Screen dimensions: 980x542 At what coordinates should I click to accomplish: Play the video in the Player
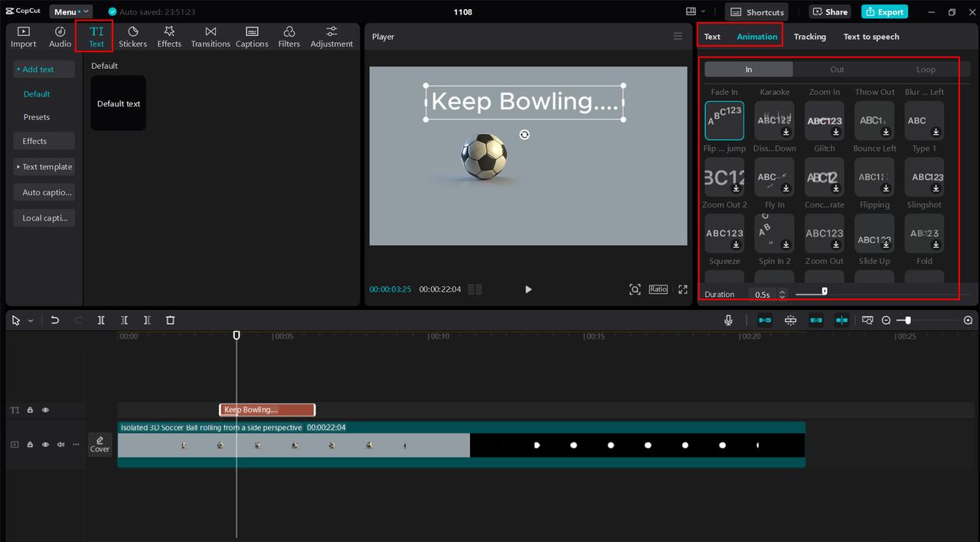pos(528,289)
